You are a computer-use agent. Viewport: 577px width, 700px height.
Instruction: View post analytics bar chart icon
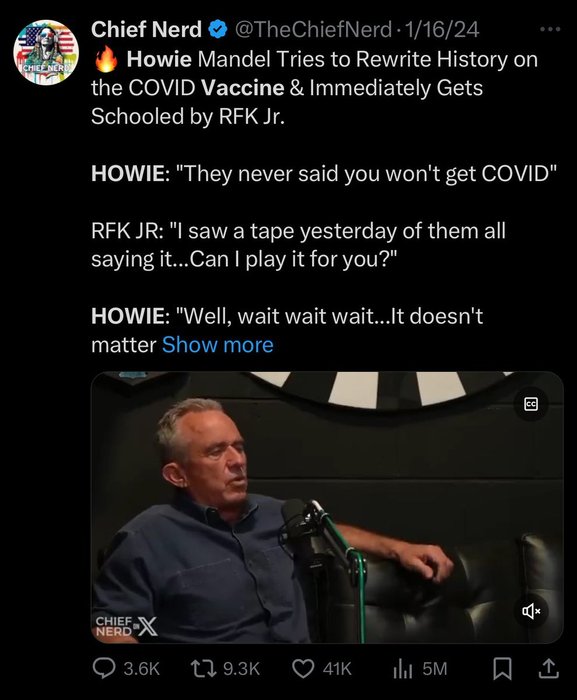[x=402, y=669]
